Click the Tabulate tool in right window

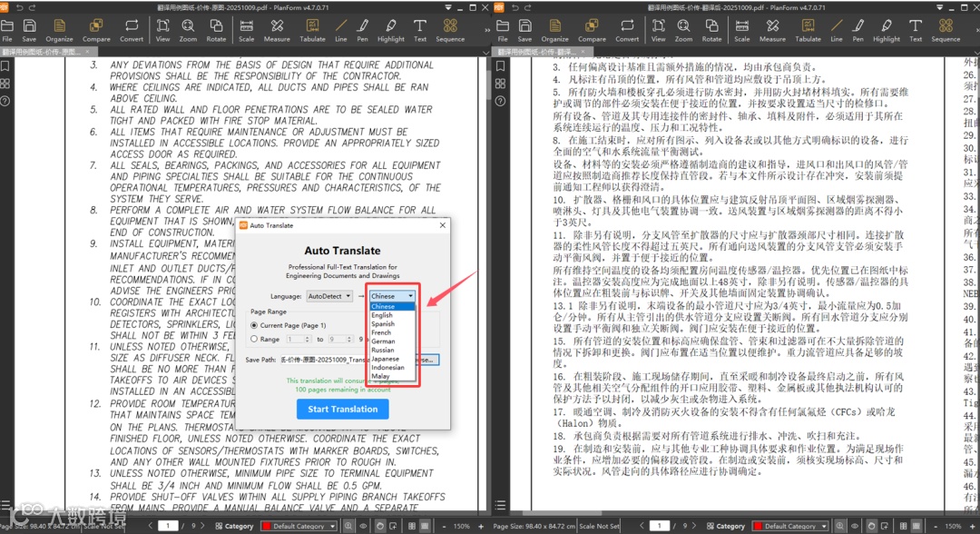click(808, 30)
